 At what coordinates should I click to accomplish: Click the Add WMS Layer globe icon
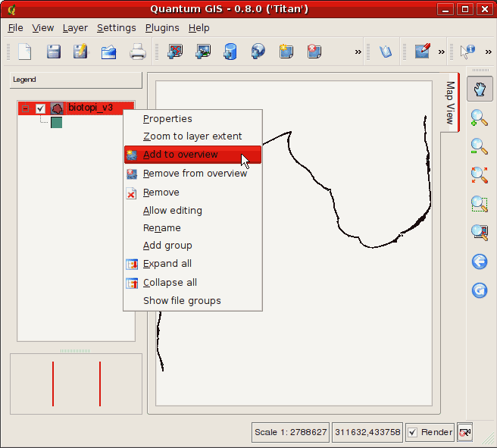(x=258, y=52)
